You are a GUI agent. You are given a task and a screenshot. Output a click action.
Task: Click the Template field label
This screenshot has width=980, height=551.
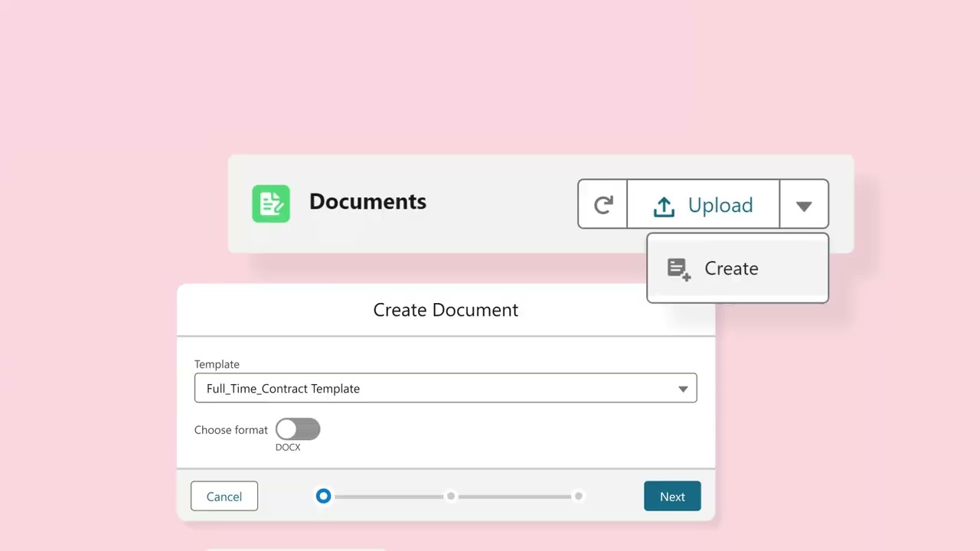[x=217, y=364]
